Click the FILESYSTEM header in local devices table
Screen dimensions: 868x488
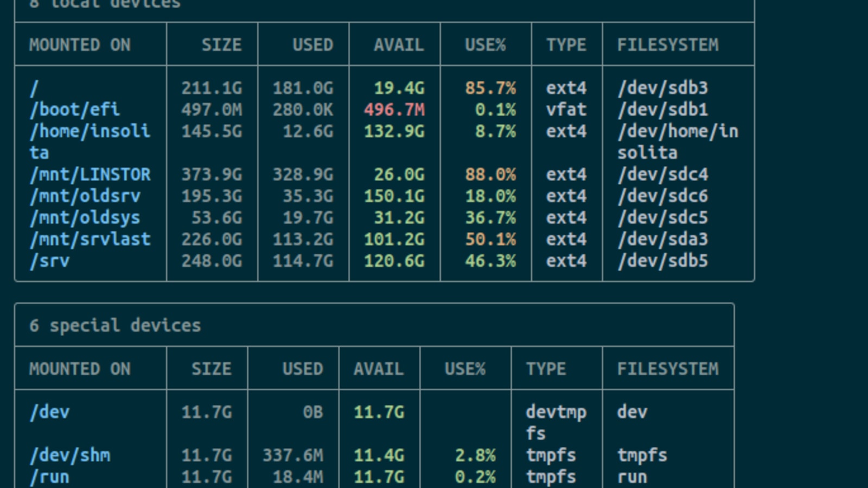(x=668, y=44)
